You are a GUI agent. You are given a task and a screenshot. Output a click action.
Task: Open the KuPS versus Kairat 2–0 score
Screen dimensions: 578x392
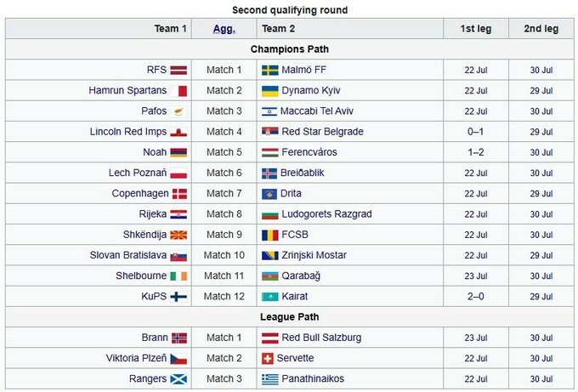[x=475, y=296]
